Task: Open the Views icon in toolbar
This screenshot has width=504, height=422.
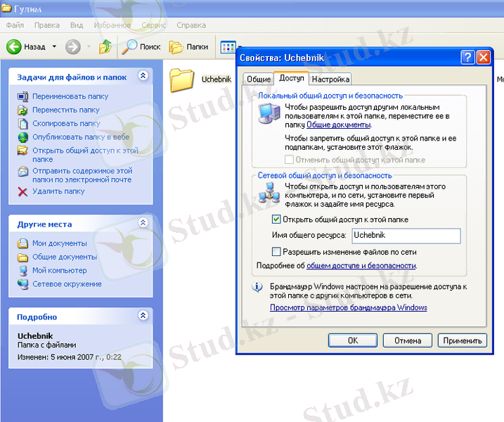Action: [228, 47]
